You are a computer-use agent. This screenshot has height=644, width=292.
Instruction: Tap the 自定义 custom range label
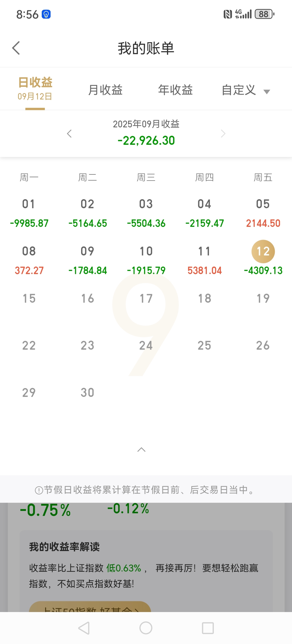coord(239,90)
